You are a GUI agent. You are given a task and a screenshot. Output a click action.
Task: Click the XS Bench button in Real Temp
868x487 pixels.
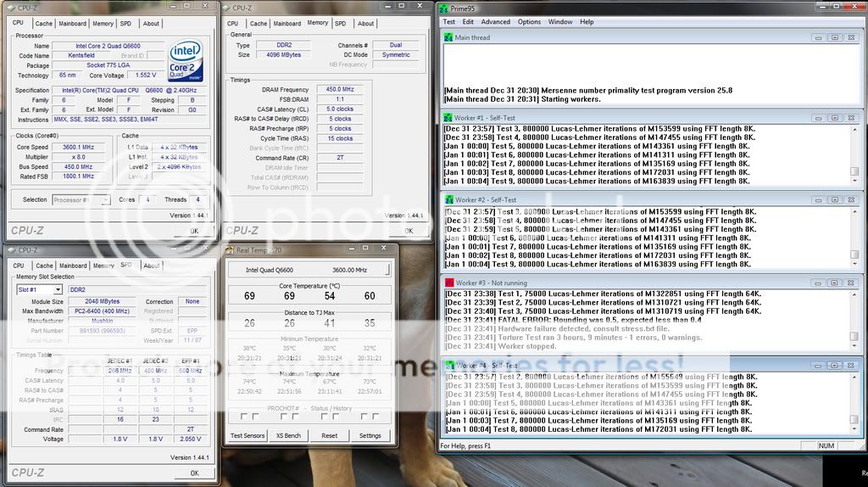(288, 435)
